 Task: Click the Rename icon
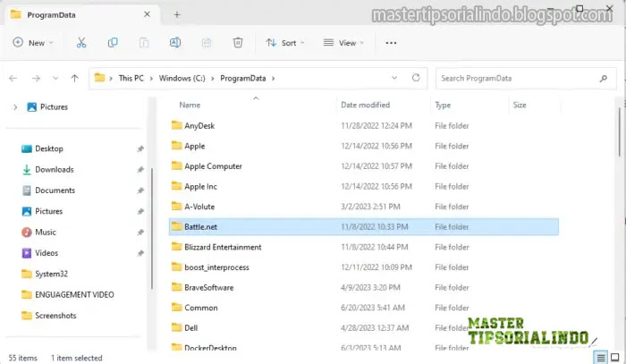175,43
